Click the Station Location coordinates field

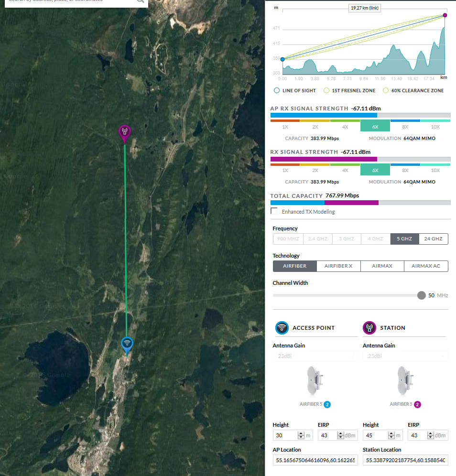405,460
